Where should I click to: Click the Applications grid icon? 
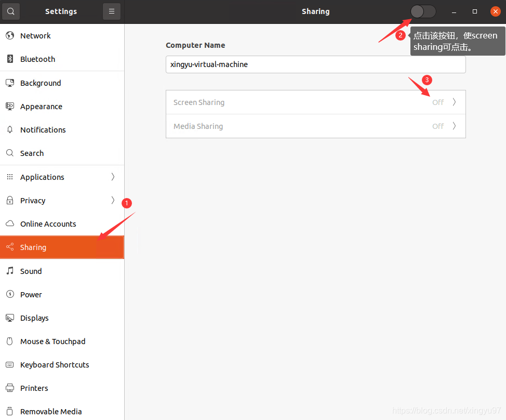click(x=10, y=177)
